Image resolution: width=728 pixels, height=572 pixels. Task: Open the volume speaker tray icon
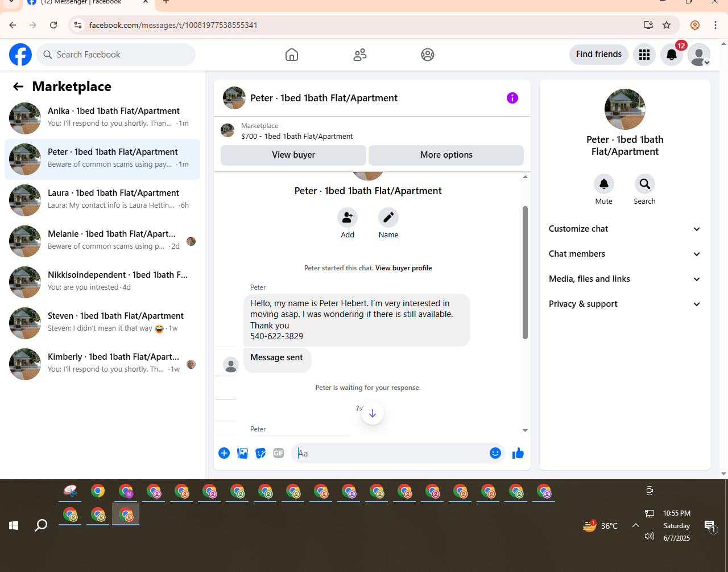pyautogui.click(x=650, y=536)
